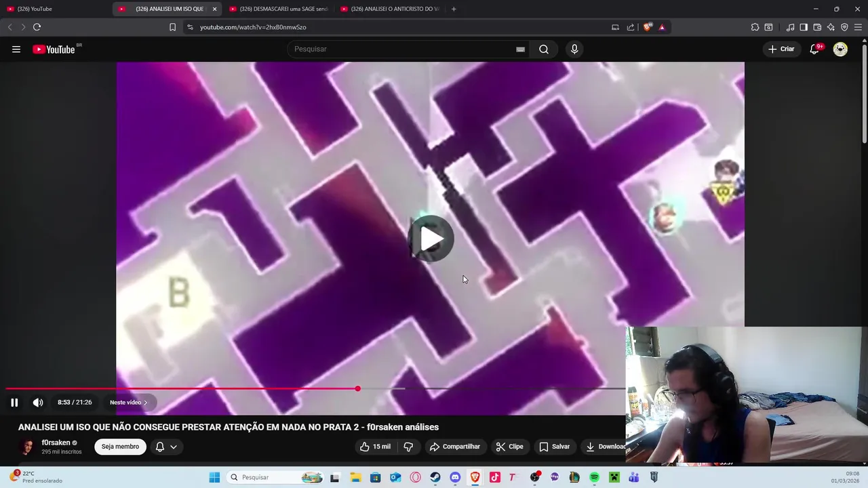Screen dimensions: 868x488
Task: Seek using the red progress bar scrubber
Action: point(357,388)
